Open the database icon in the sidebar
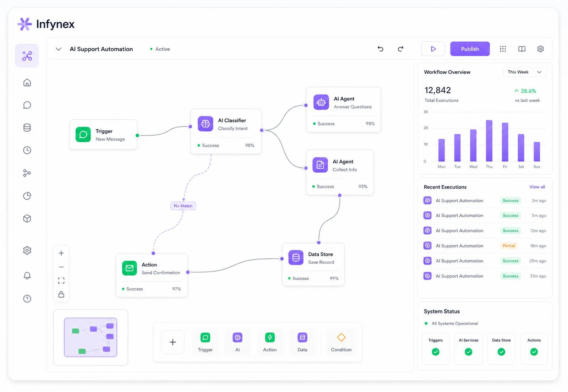Image resolution: width=568 pixels, height=392 pixels. (x=27, y=128)
